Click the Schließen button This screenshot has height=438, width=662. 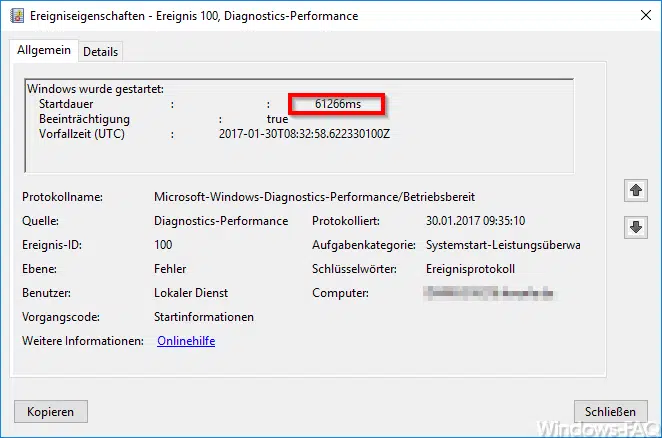pyautogui.click(x=610, y=411)
